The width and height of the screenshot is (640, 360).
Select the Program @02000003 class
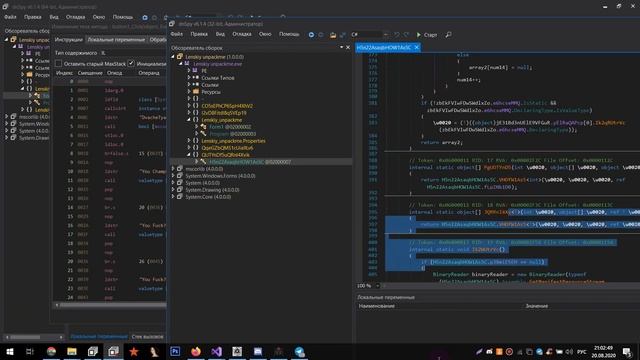[x=233, y=134]
